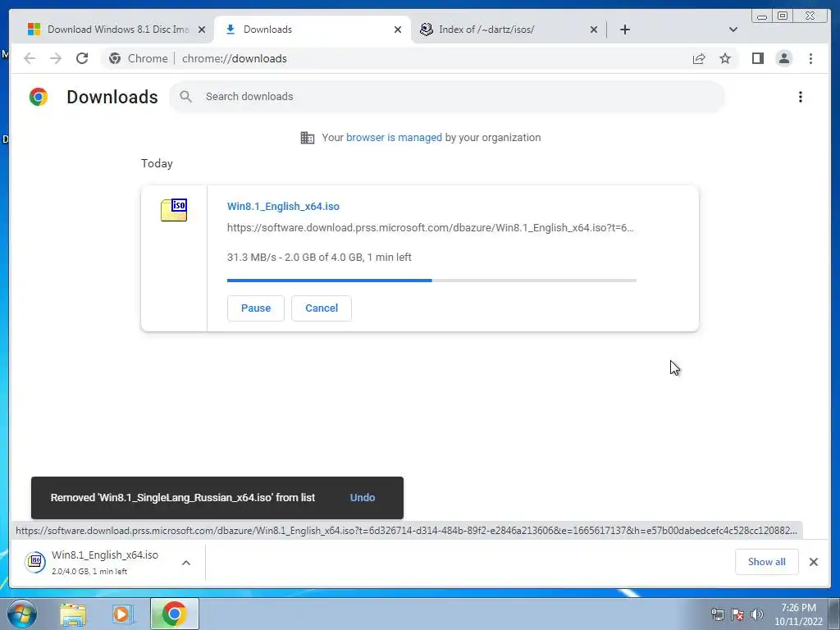840x630 pixels.
Task: Close the Download Windows 8.1 Disc Image tab
Action: (x=202, y=30)
